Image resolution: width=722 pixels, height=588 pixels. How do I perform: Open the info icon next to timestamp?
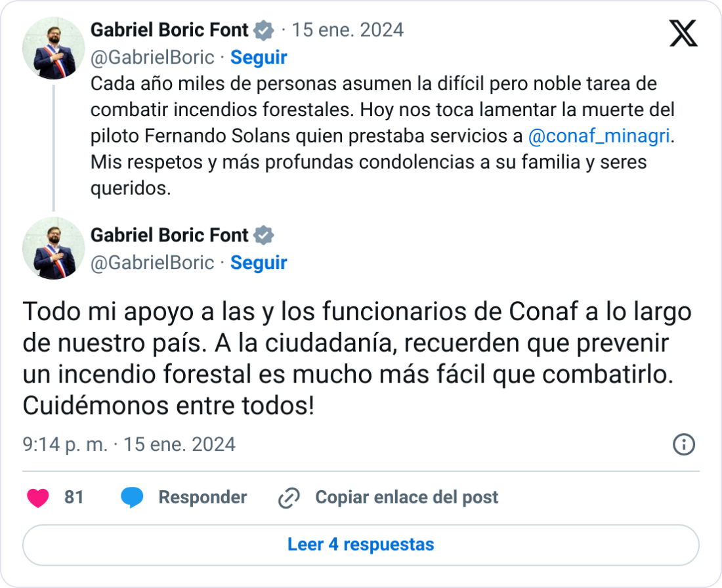coord(685,444)
